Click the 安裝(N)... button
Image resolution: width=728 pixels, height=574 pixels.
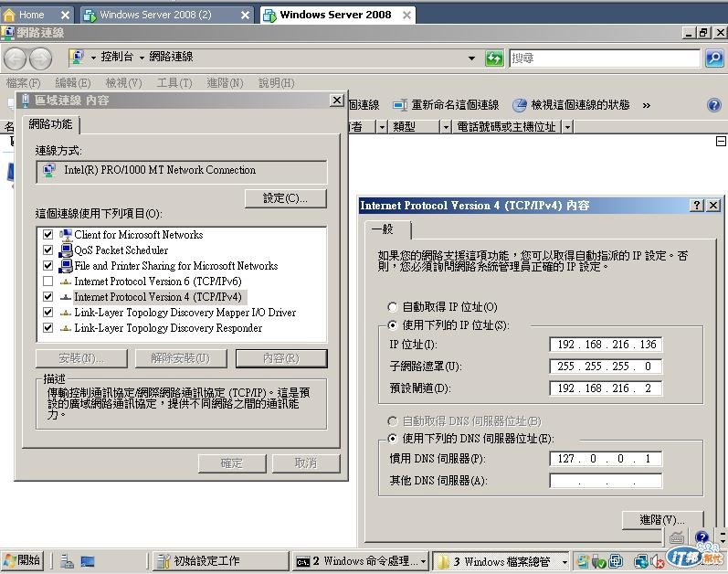81,358
